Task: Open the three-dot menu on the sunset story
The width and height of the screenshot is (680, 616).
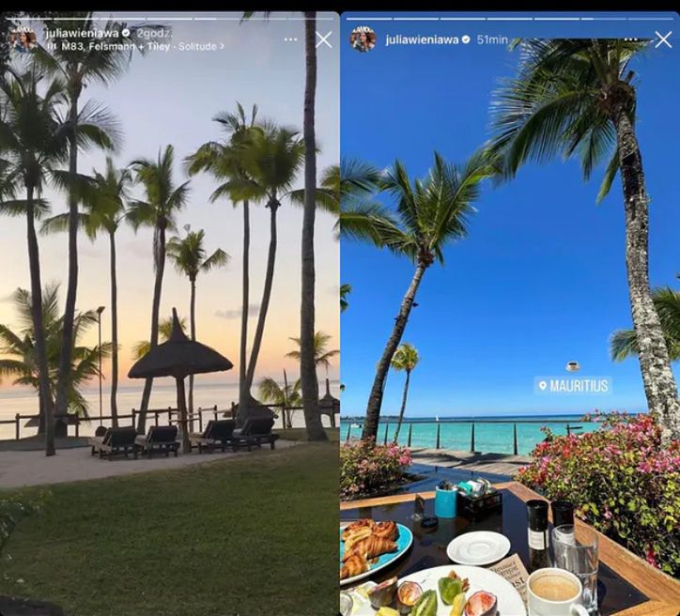Action: coord(290,39)
